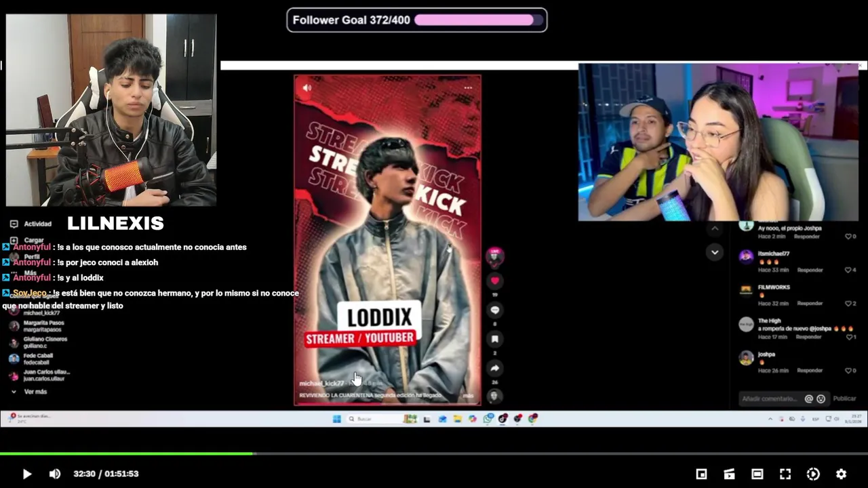Viewport: 868px width, 488px height.
Task: Toggle fullscreen in the video player
Action: (785, 474)
